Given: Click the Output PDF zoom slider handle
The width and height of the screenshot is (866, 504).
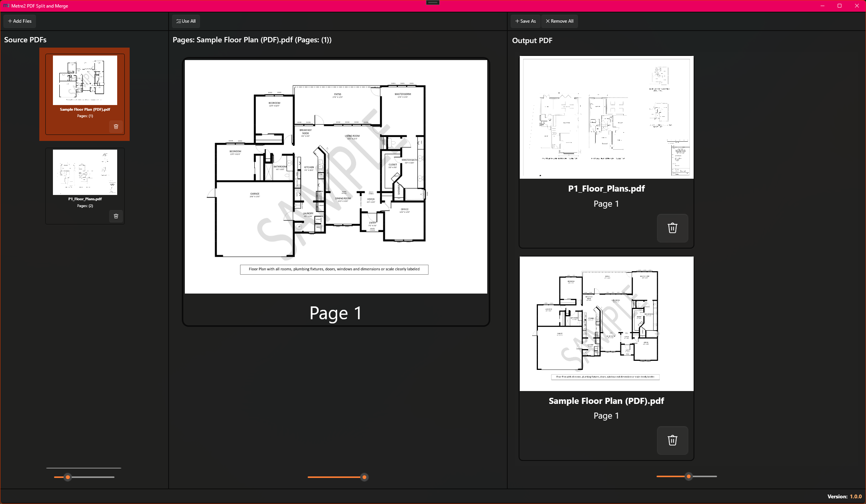Looking at the screenshot, I should (689, 476).
